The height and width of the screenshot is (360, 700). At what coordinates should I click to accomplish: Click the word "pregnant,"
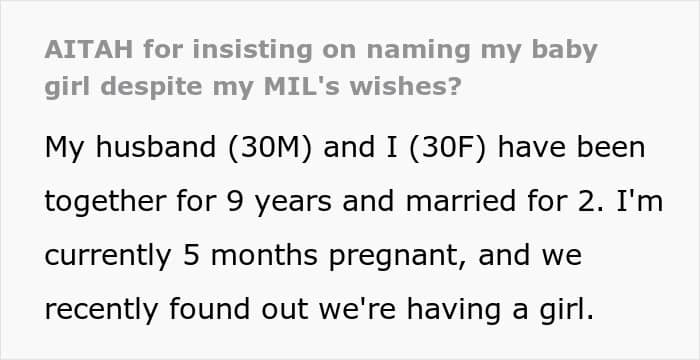(398, 257)
